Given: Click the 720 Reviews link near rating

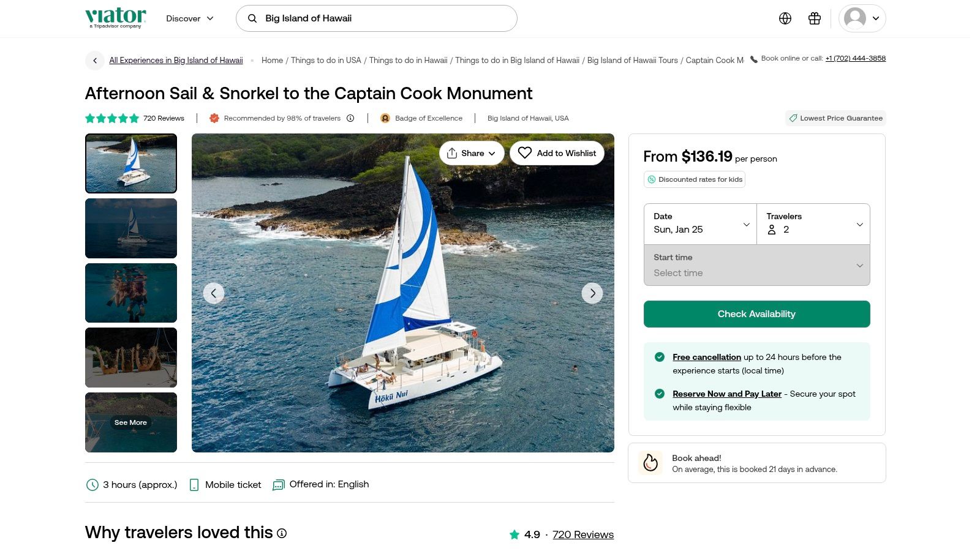Looking at the screenshot, I should (x=582, y=534).
